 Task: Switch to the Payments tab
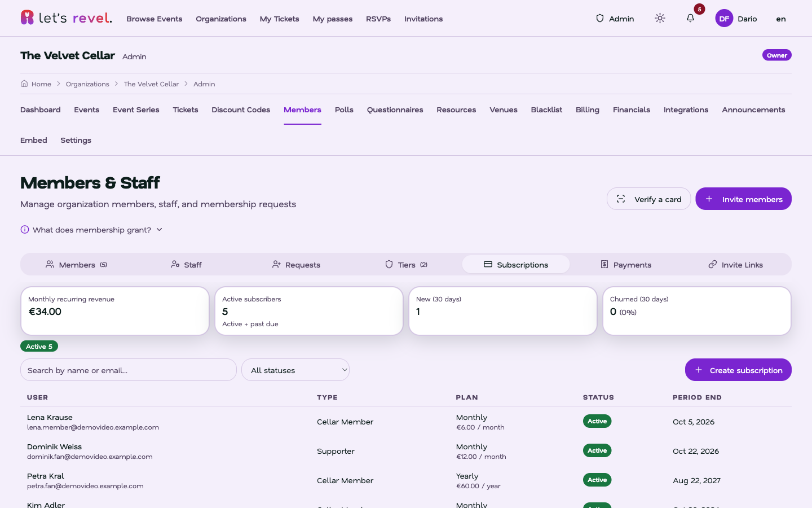(x=626, y=265)
